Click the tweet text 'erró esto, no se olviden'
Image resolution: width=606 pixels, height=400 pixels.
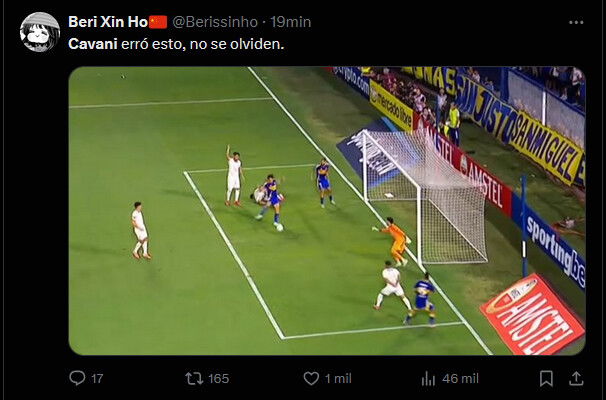[202, 44]
